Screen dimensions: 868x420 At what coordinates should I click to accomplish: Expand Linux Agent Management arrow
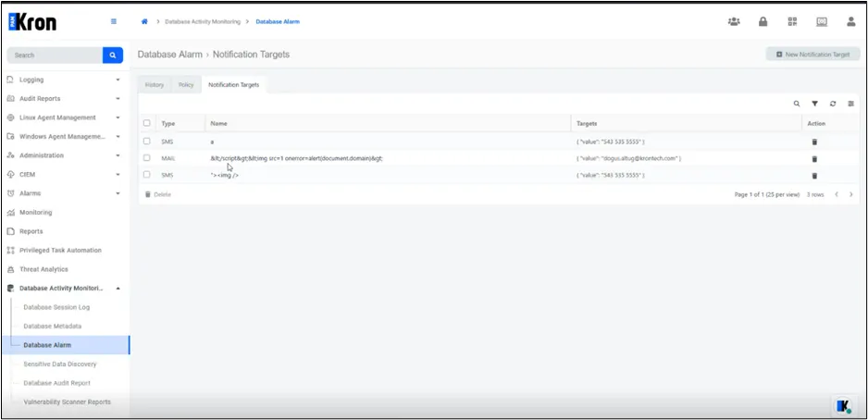(x=118, y=117)
